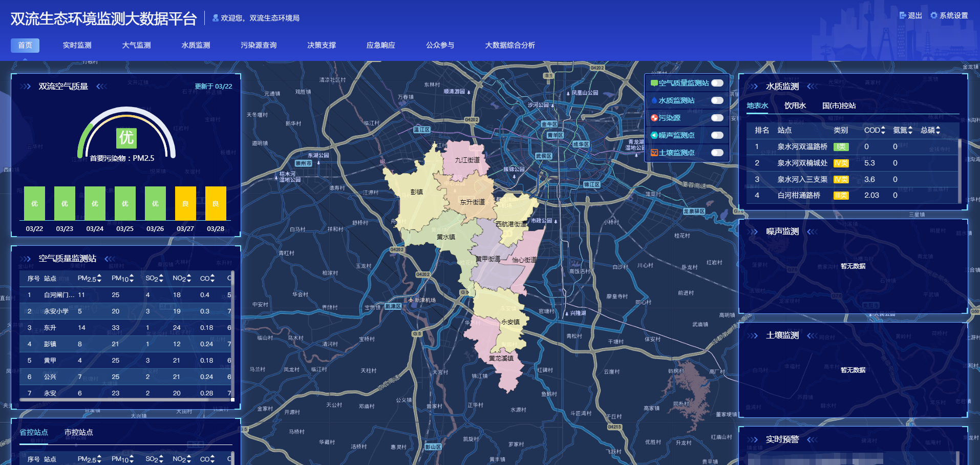Click the blue water drop station icon
Viewport: 980px width, 465px height.
(x=654, y=100)
